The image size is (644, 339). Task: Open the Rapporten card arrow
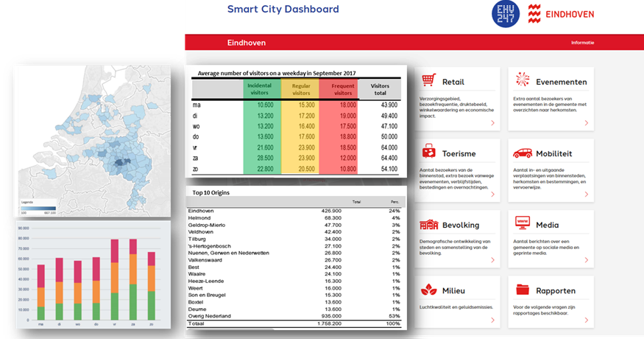click(587, 322)
